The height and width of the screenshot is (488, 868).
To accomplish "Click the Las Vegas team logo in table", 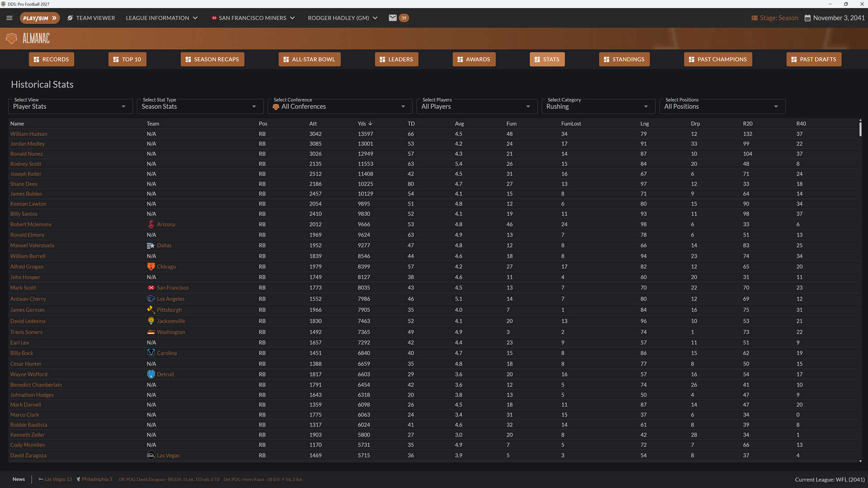I will (151, 455).
